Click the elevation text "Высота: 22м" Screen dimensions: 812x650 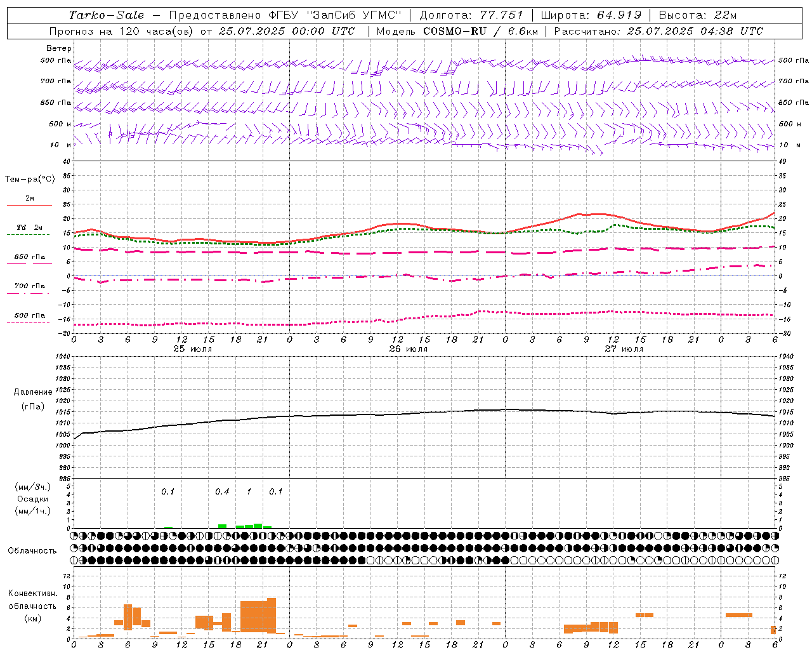[x=698, y=15]
